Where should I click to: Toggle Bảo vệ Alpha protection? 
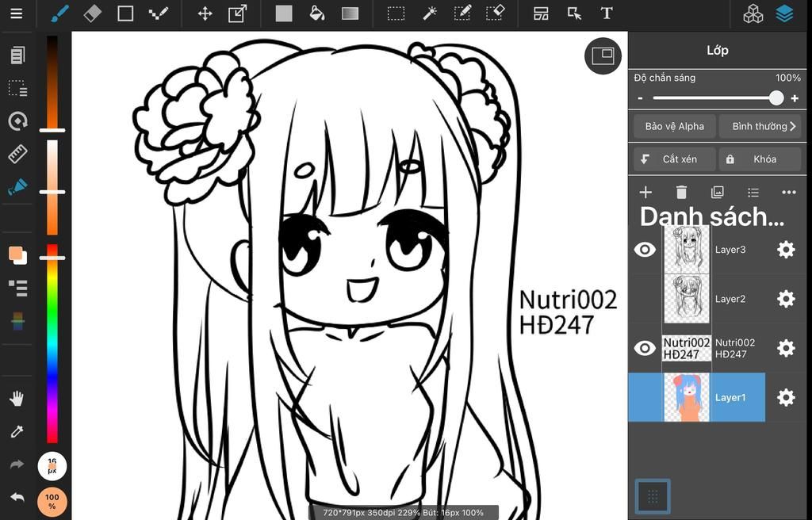(x=675, y=126)
